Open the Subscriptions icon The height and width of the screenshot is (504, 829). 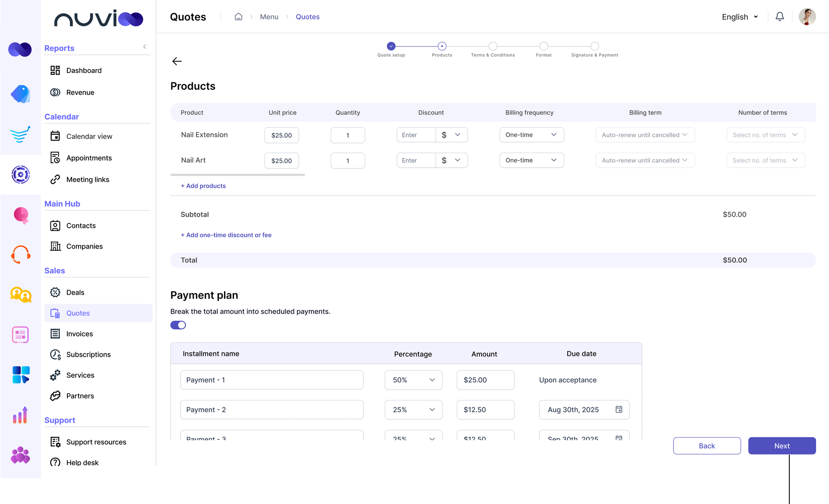55,354
